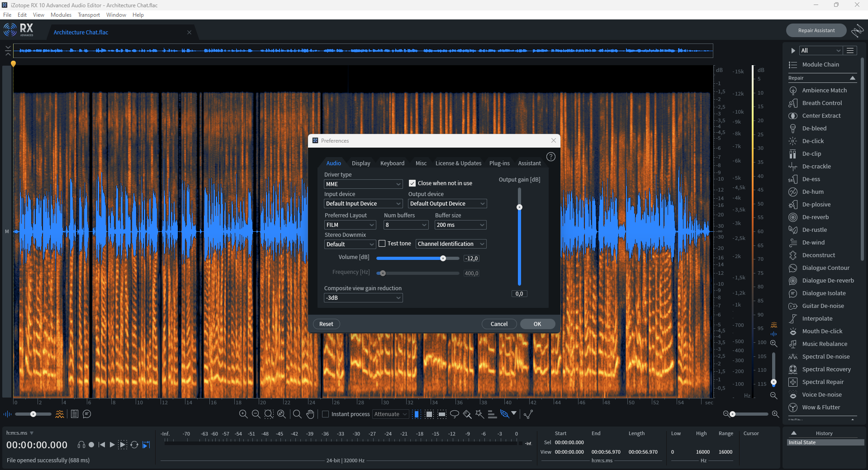Image resolution: width=868 pixels, height=470 pixels.
Task: Open the Modules menu
Action: (61, 15)
